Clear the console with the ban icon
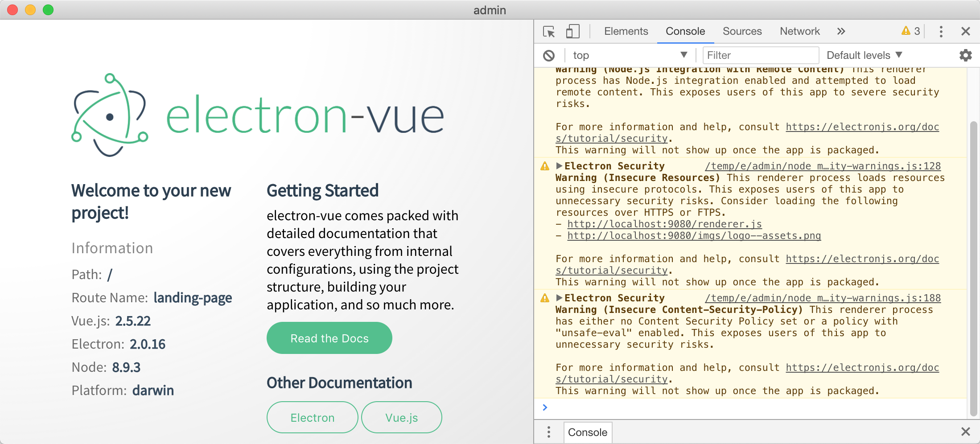980x444 pixels. 549,56
